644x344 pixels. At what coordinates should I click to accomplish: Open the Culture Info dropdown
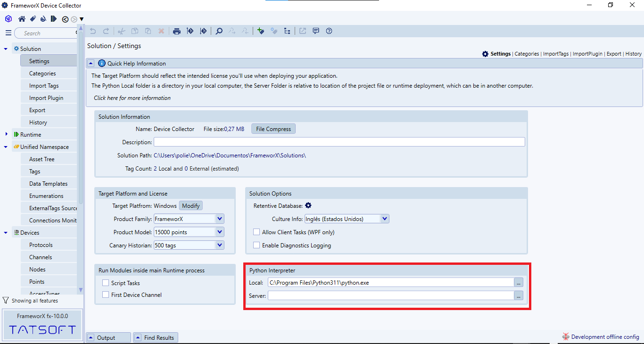[384, 219]
